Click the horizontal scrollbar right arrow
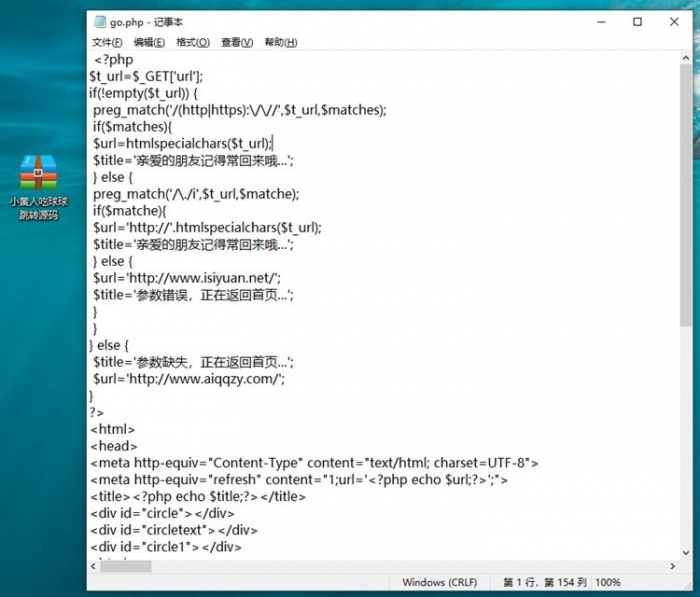 [x=671, y=566]
